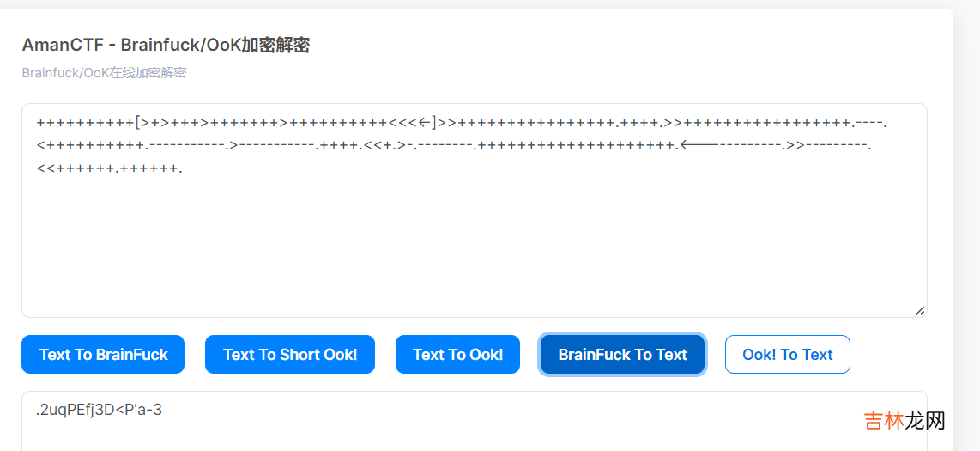This screenshot has width=980, height=451.
Task: Click the long left arrow in line two
Action: [x=699, y=145]
